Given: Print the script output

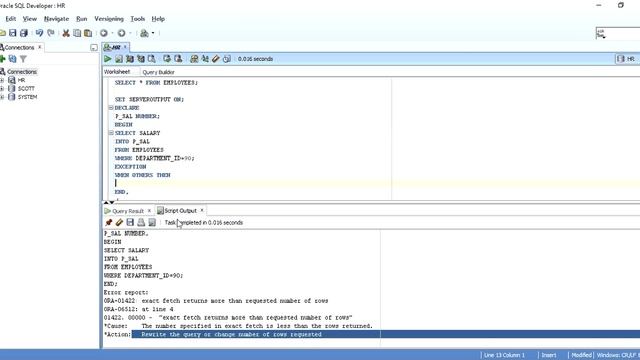Looking at the screenshot, I should (x=141, y=222).
